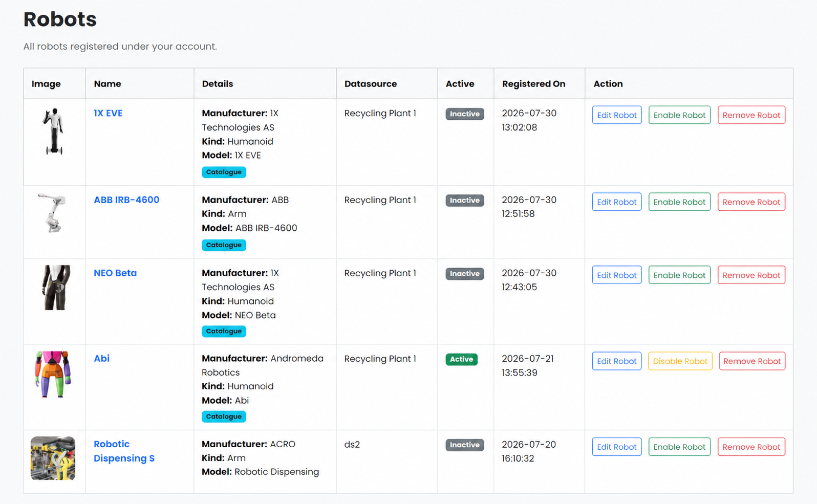Image resolution: width=817 pixels, height=504 pixels.
Task: Click the Inactive status badge for 1X EVE
Action: pyautogui.click(x=465, y=114)
